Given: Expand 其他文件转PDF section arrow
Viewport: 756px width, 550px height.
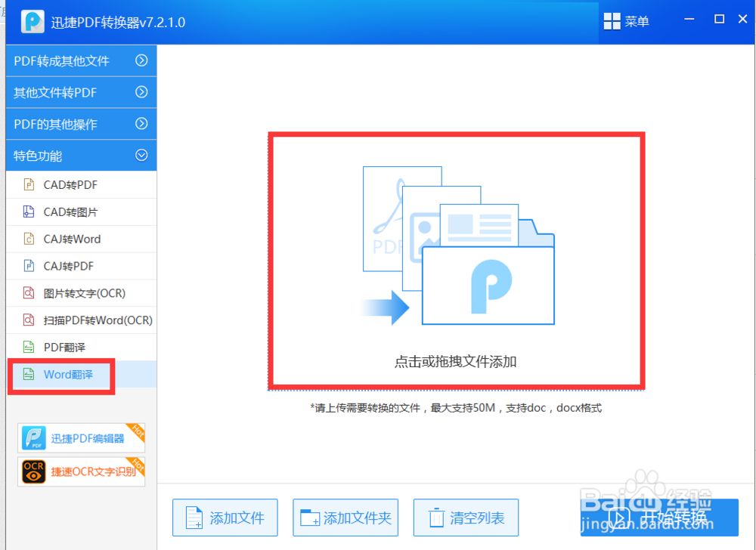Looking at the screenshot, I should click(x=141, y=92).
